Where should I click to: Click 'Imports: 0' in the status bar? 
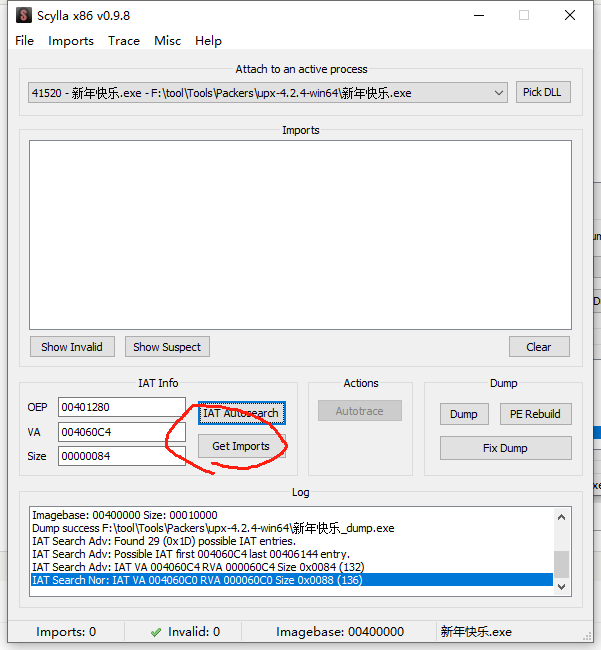click(66, 632)
